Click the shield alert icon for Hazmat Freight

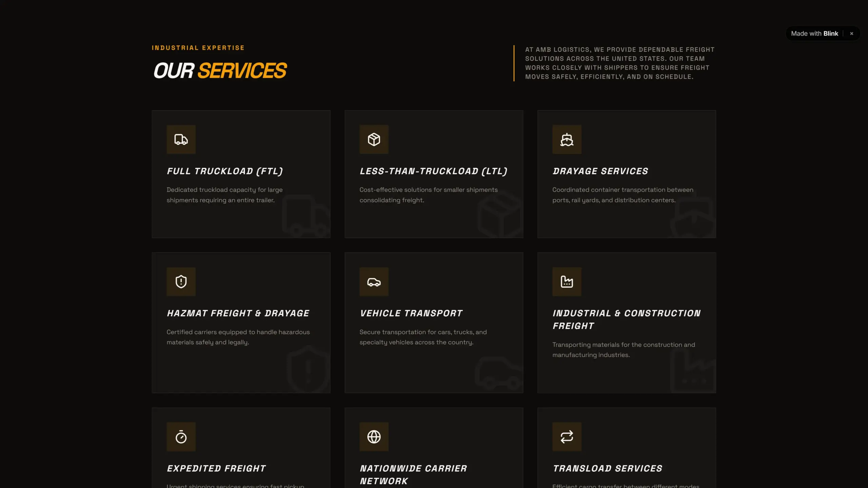[181, 282]
